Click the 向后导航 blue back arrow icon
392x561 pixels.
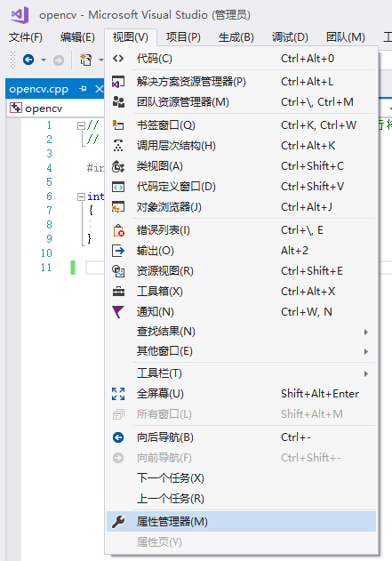[118, 437]
